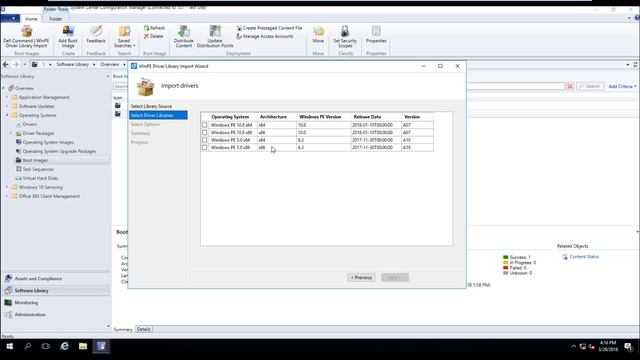
Task: Expand the Overview tree node
Action: [4, 88]
